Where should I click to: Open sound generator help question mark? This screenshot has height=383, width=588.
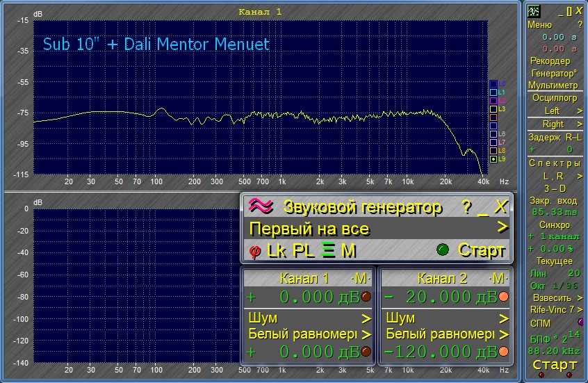pyautogui.click(x=466, y=206)
